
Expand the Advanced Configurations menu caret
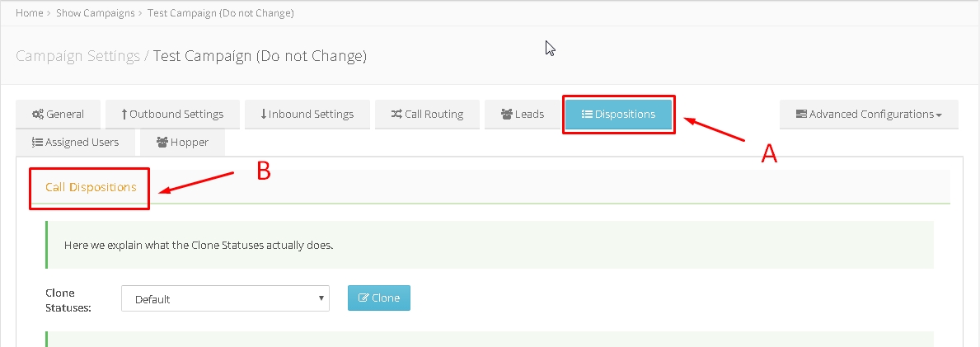coord(939,115)
